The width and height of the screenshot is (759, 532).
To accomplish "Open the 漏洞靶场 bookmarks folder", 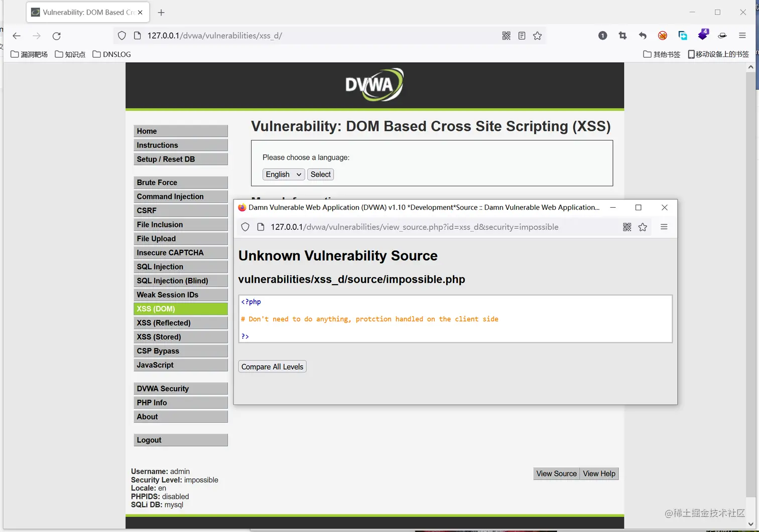I will coord(29,54).
